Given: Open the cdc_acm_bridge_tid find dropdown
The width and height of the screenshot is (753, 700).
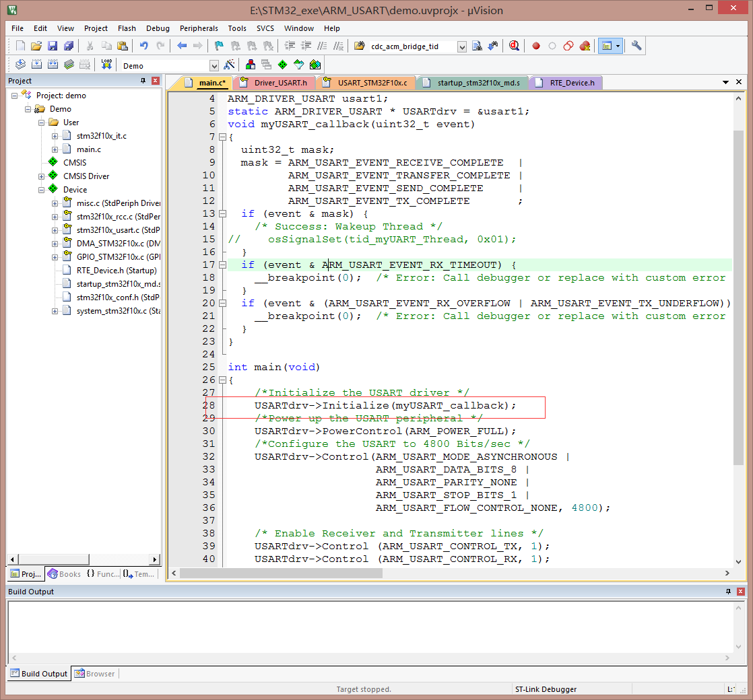Looking at the screenshot, I should pyautogui.click(x=462, y=46).
